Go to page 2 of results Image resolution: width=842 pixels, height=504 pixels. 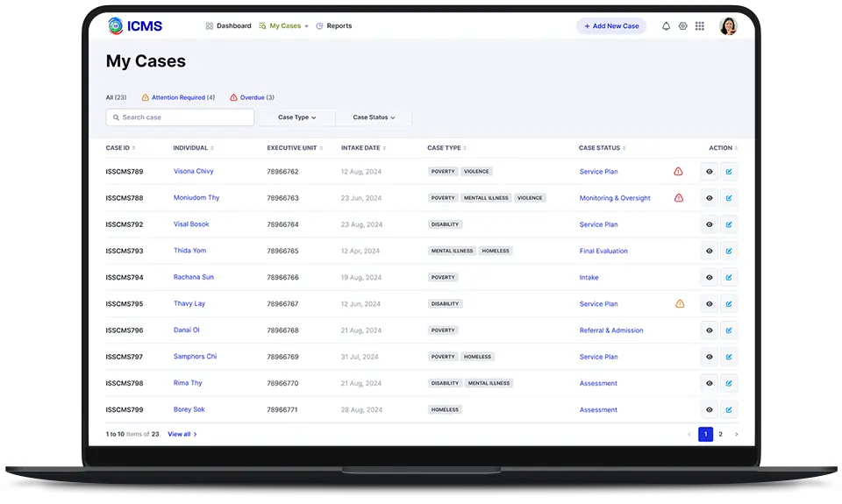[721, 434]
